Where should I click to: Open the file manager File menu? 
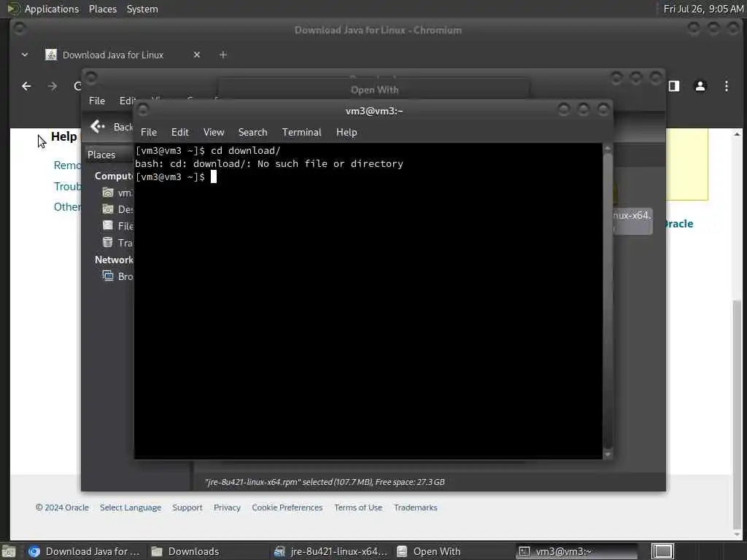pyautogui.click(x=97, y=101)
